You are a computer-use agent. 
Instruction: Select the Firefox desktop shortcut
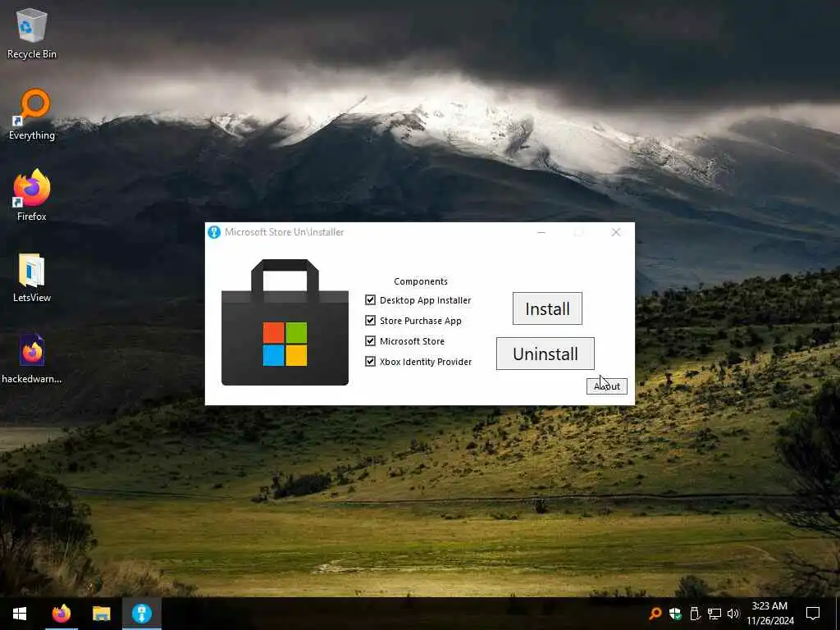pyautogui.click(x=32, y=195)
